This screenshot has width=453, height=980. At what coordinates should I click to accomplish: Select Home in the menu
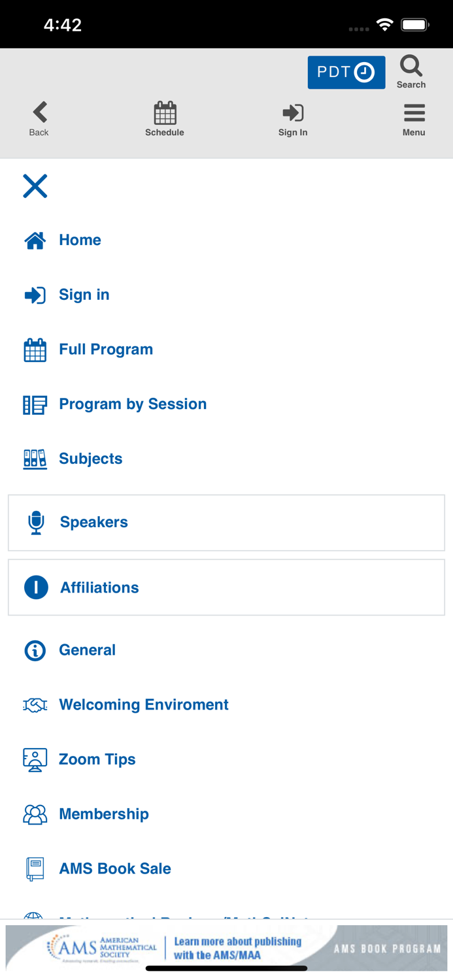point(80,240)
